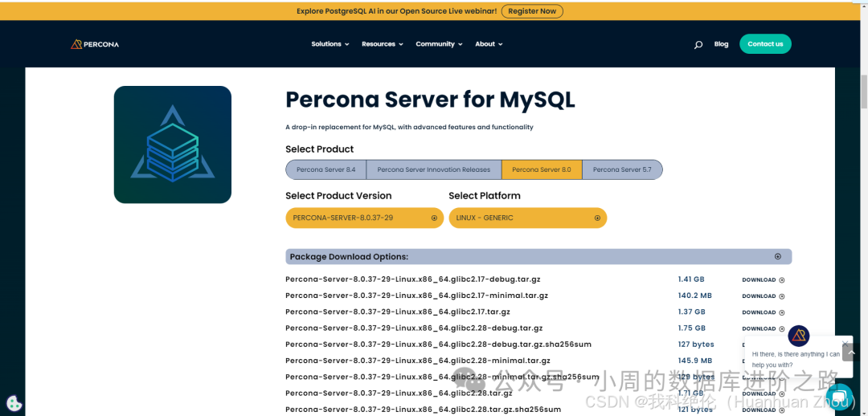Image resolution: width=868 pixels, height=416 pixels.
Task: Select the Percona Server 8.0 tab
Action: [542, 169]
